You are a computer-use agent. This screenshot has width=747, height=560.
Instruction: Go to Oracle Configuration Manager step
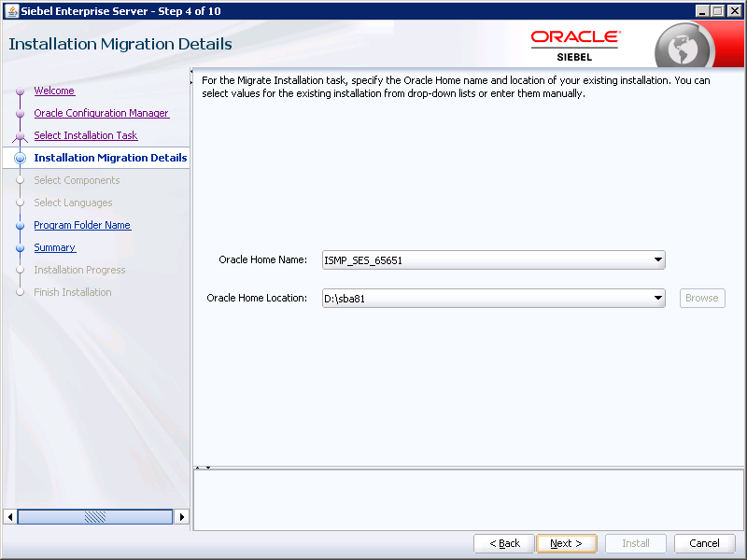pos(102,113)
